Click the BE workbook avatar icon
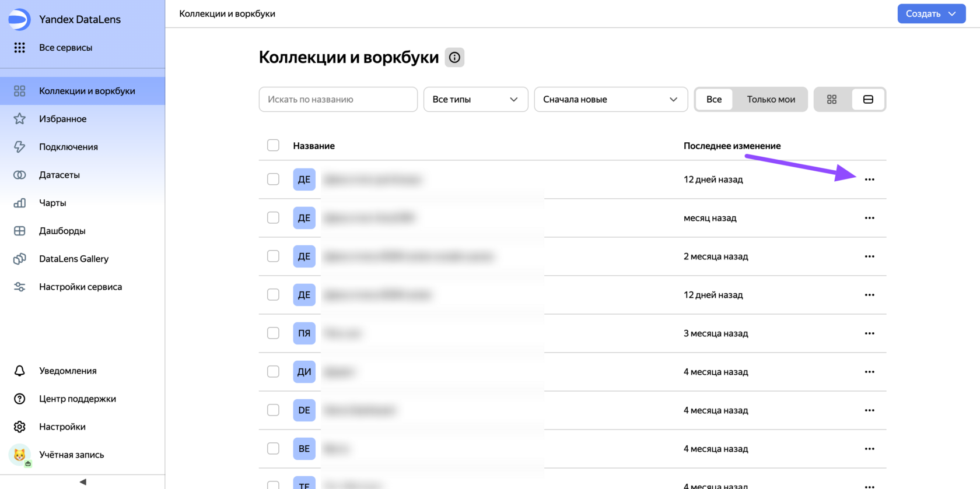 click(x=304, y=449)
